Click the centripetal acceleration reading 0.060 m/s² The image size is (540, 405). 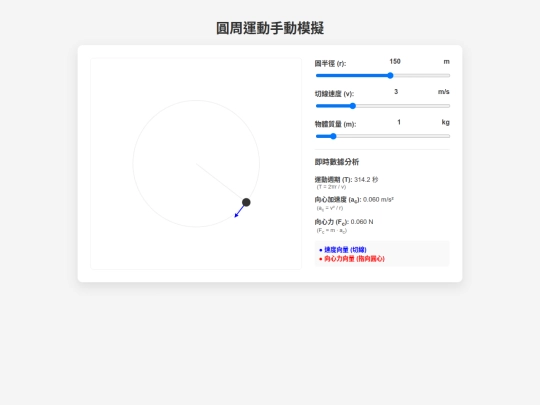(378, 199)
